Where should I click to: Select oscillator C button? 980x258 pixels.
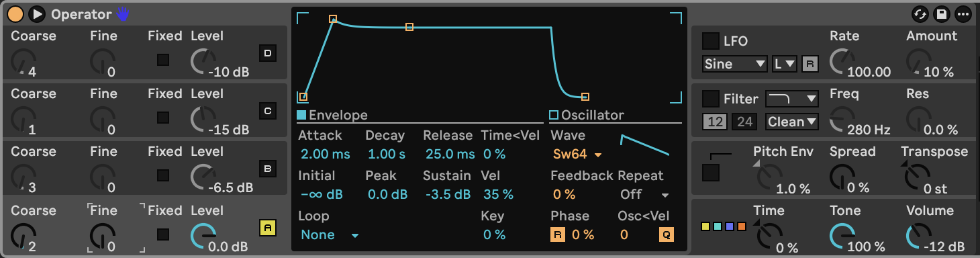pyautogui.click(x=268, y=111)
